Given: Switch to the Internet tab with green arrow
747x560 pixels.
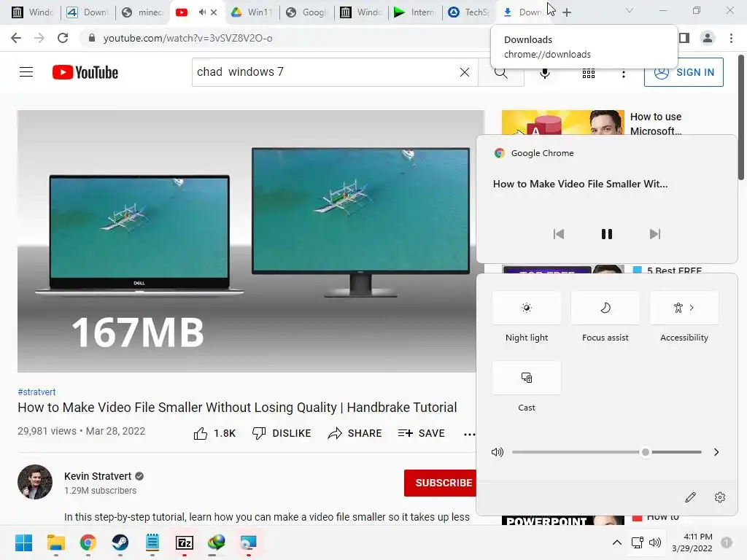Looking at the screenshot, I should click(414, 12).
